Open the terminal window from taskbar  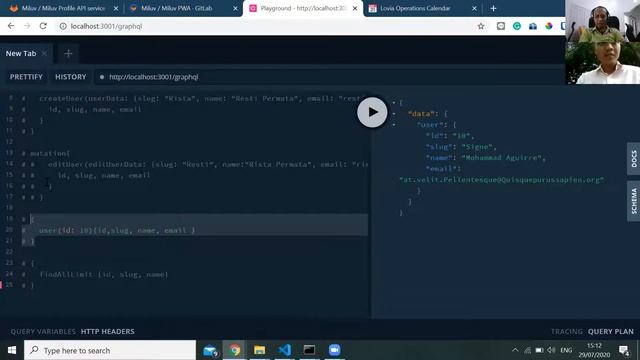[309, 350]
